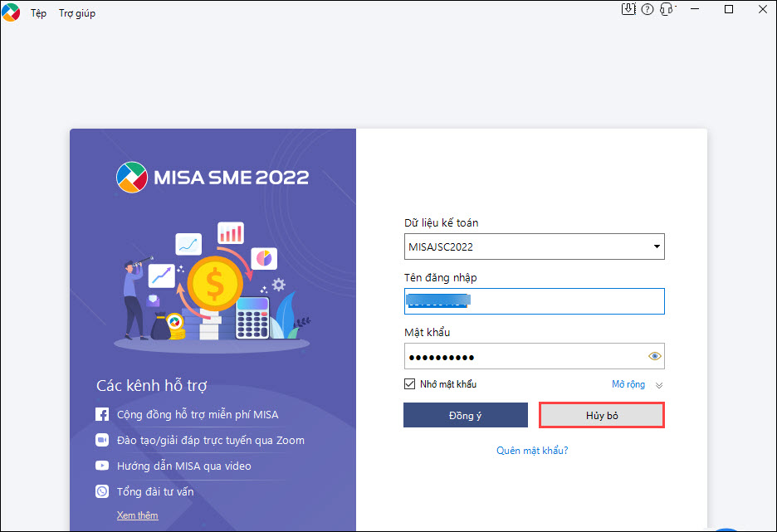Click the Các kênh hỗ trợ heading
Viewport: 777px width, 532px height.
pyautogui.click(x=152, y=385)
